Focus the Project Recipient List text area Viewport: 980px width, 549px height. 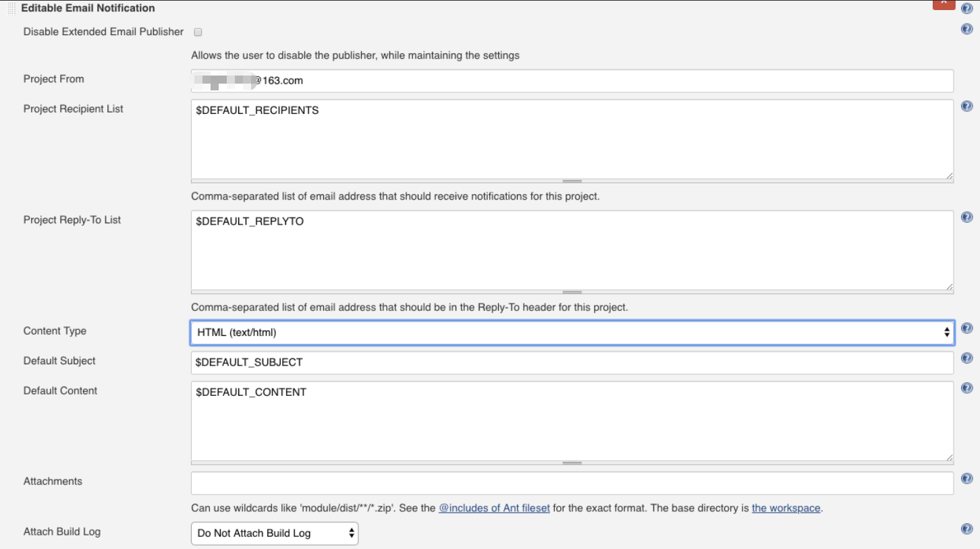pyautogui.click(x=572, y=140)
